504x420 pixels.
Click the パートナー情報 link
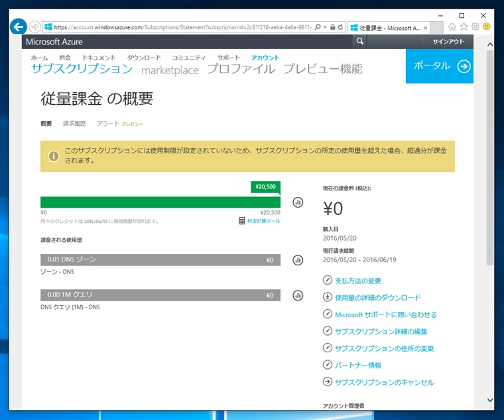point(358,366)
